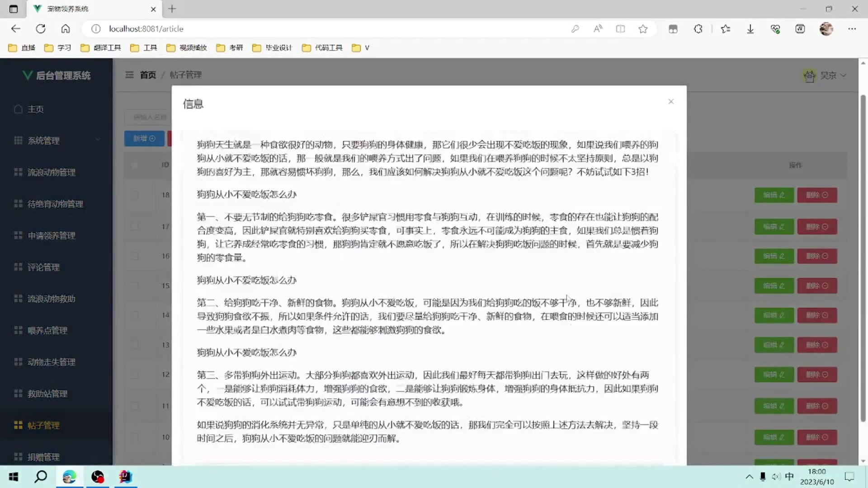Open the 学习 bookmarks folder
Image resolution: width=868 pixels, height=488 pixels.
(x=57, y=48)
